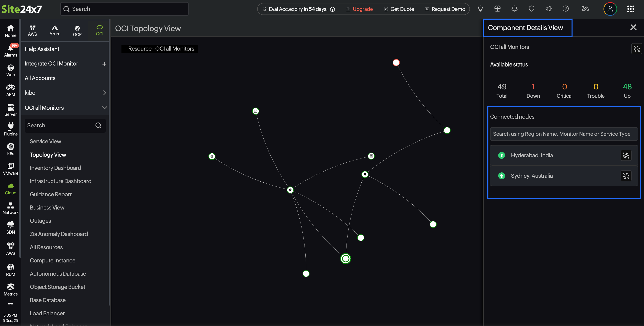Image resolution: width=644 pixels, height=326 pixels.
Task: Click plus next to Integrate OCI Monitor
Action: click(104, 64)
